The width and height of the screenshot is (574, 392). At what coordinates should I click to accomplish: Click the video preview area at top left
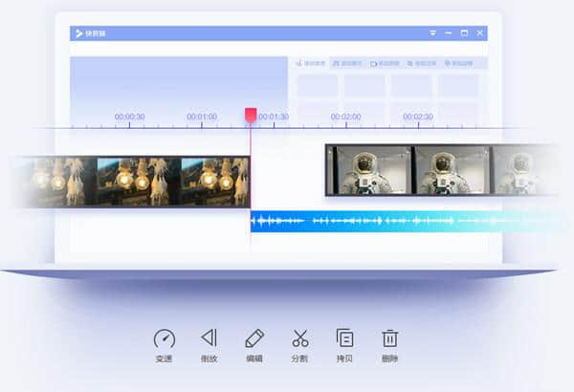pyautogui.click(x=178, y=81)
